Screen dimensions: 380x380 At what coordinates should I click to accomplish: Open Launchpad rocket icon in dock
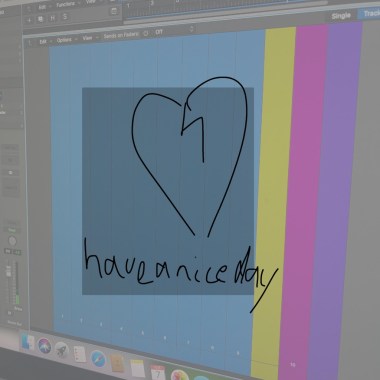pyautogui.click(x=62, y=350)
